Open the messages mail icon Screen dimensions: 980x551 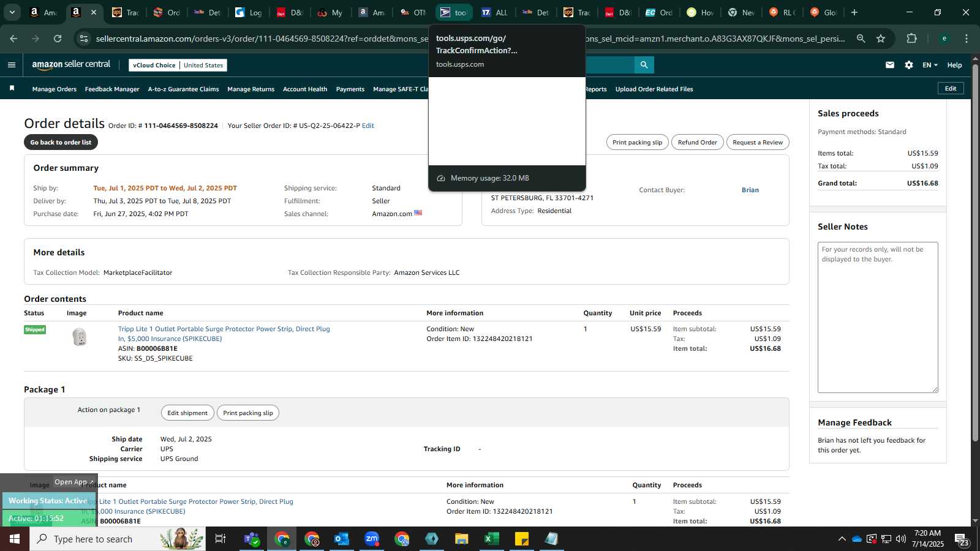pos(890,65)
